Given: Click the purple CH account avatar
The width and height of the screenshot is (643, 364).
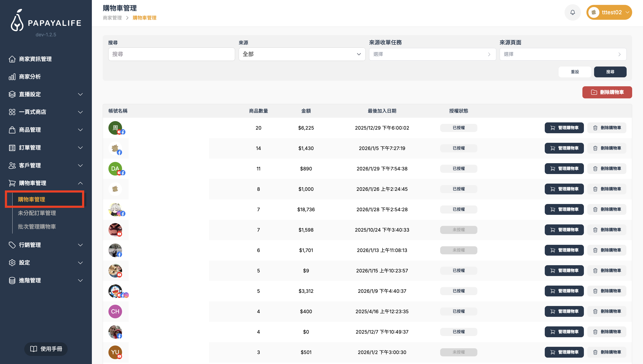Looking at the screenshot, I should (x=115, y=311).
